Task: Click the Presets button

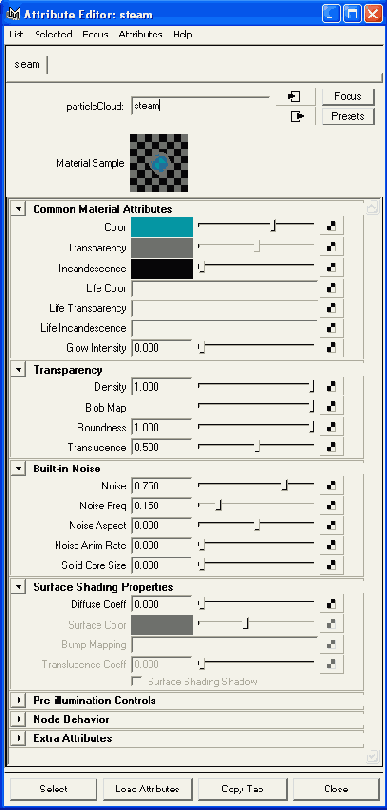Action: pos(348,116)
